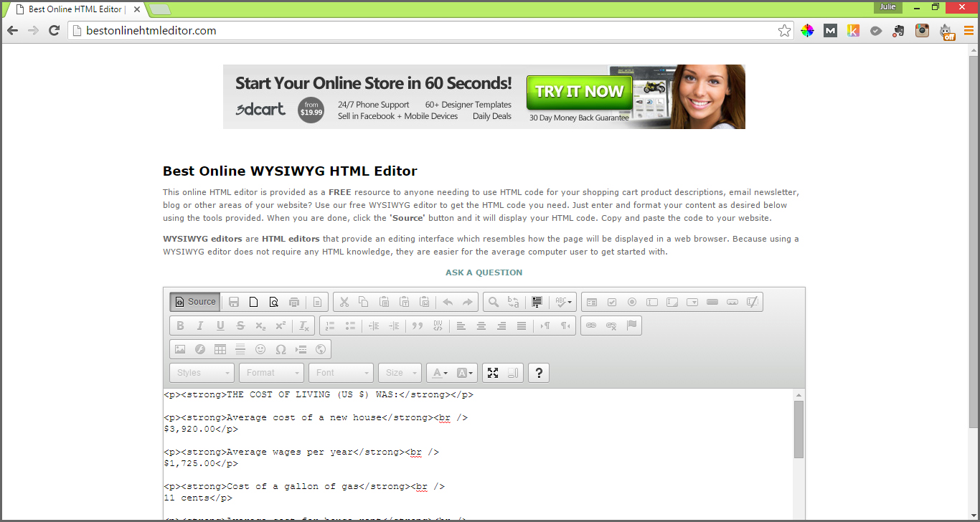
Task: Insert a Selection Field form element
Action: [x=692, y=302]
